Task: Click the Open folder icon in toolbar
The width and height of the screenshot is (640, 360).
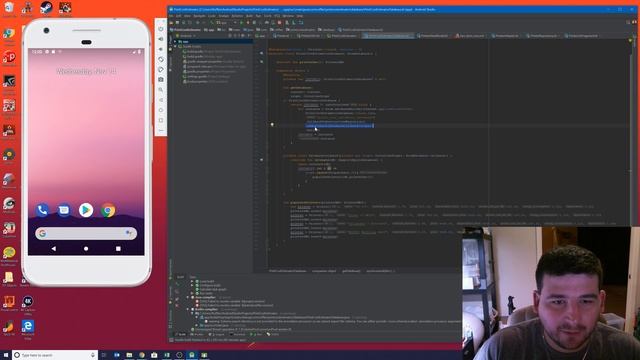Action: [x=171, y=22]
